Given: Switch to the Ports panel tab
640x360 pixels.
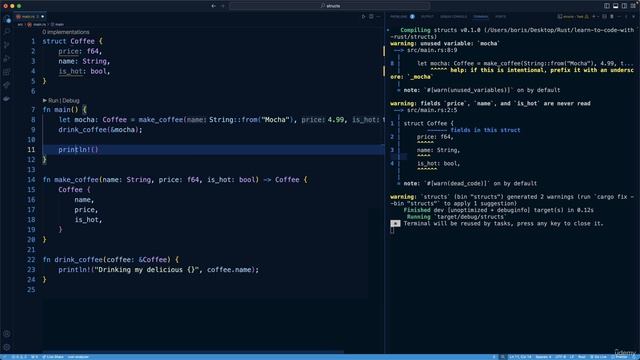Looking at the screenshot, I should pyautogui.click(x=500, y=17).
